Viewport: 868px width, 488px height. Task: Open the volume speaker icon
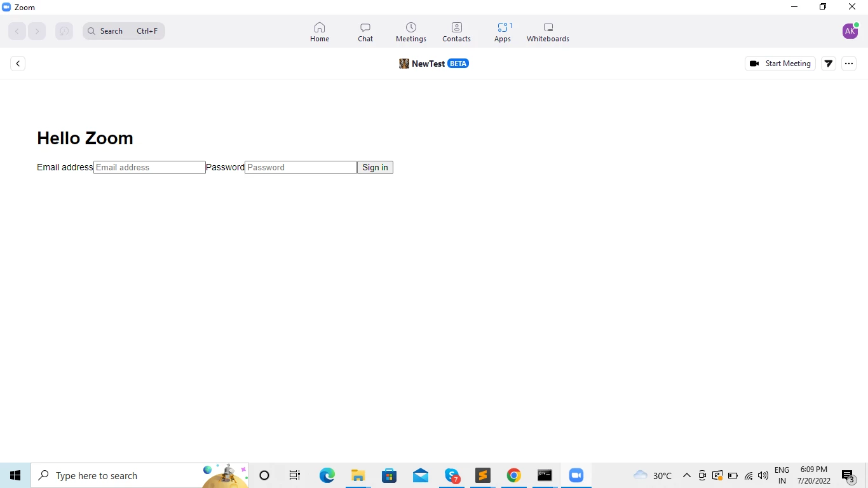pyautogui.click(x=763, y=475)
